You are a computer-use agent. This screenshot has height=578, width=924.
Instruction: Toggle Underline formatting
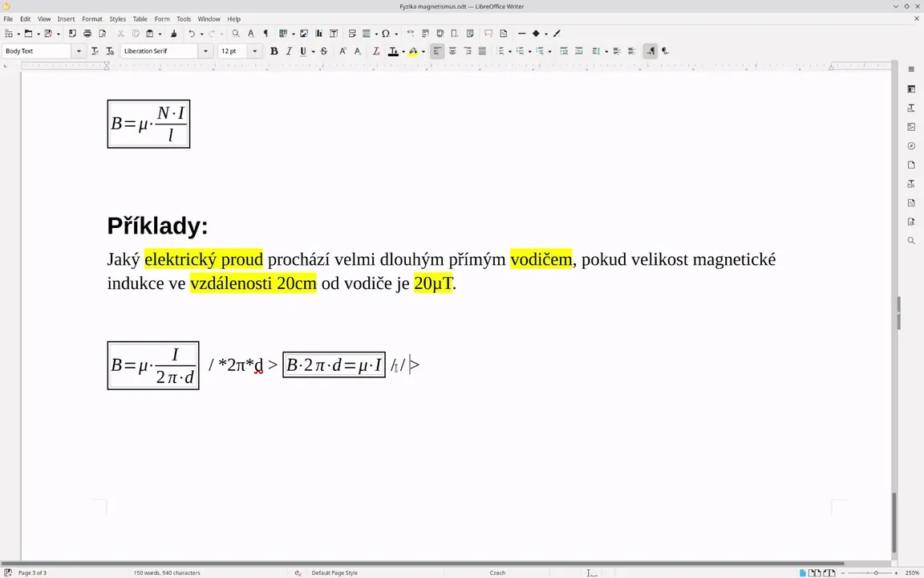point(303,51)
